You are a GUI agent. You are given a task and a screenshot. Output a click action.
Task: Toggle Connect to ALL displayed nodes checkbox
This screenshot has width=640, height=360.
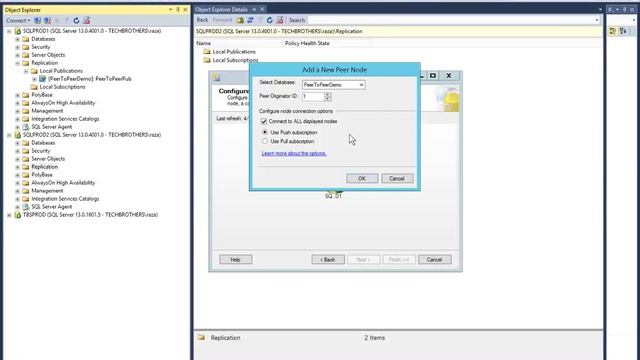coord(264,121)
